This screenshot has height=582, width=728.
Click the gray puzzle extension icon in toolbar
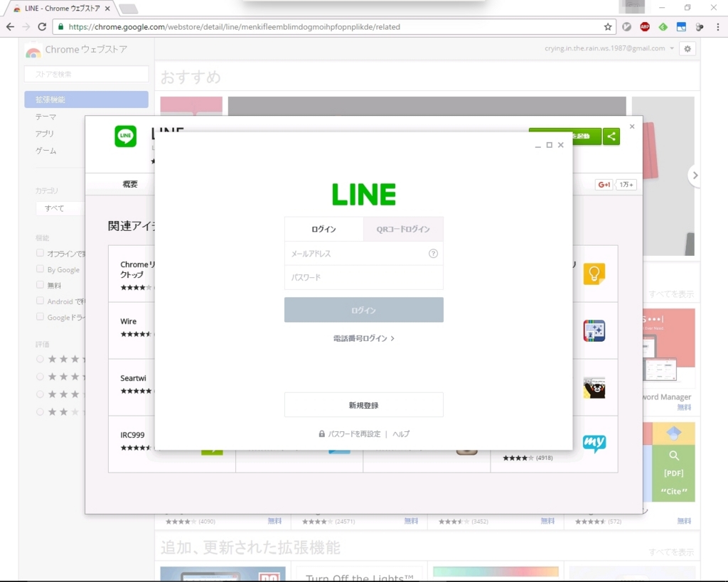(x=700, y=27)
